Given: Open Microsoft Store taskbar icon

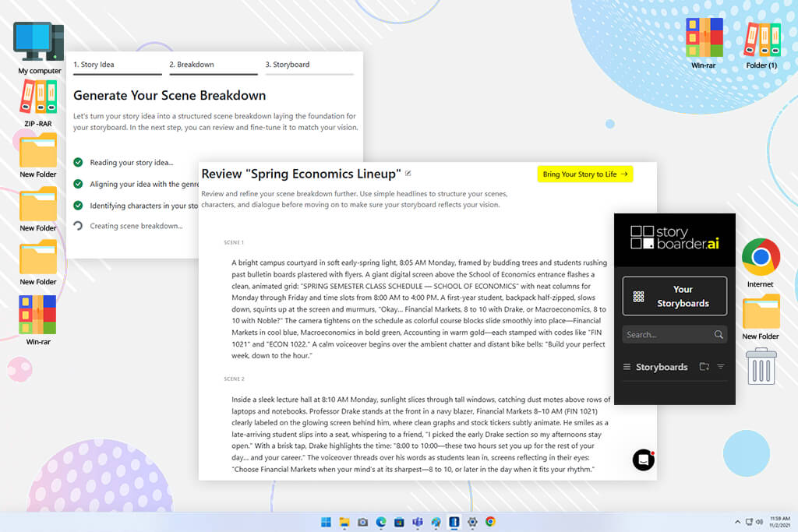Looking at the screenshot, I should point(400,522).
